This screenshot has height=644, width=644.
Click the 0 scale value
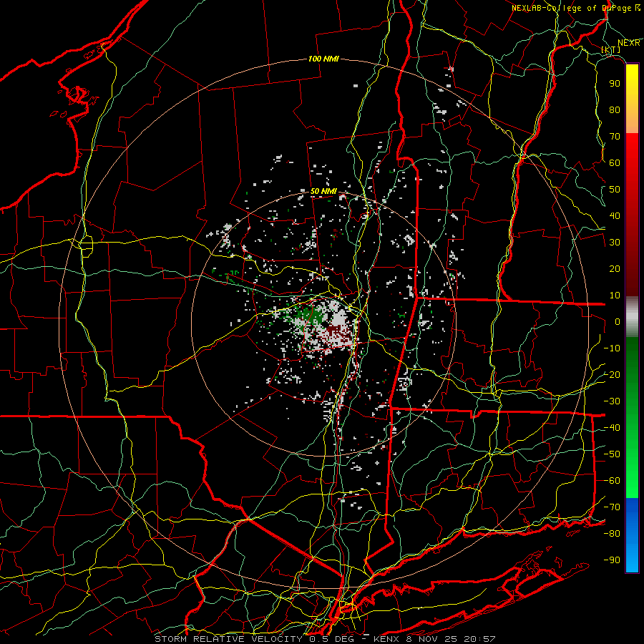[x=618, y=321]
